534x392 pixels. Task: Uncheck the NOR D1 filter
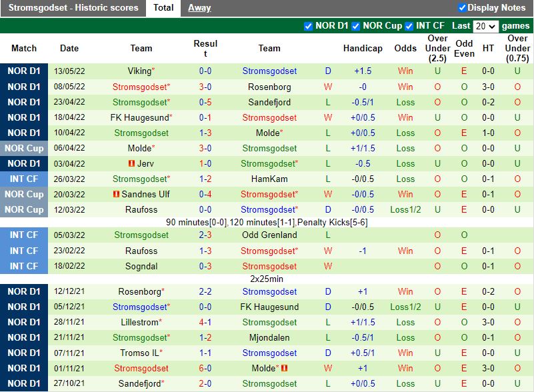click(x=308, y=27)
